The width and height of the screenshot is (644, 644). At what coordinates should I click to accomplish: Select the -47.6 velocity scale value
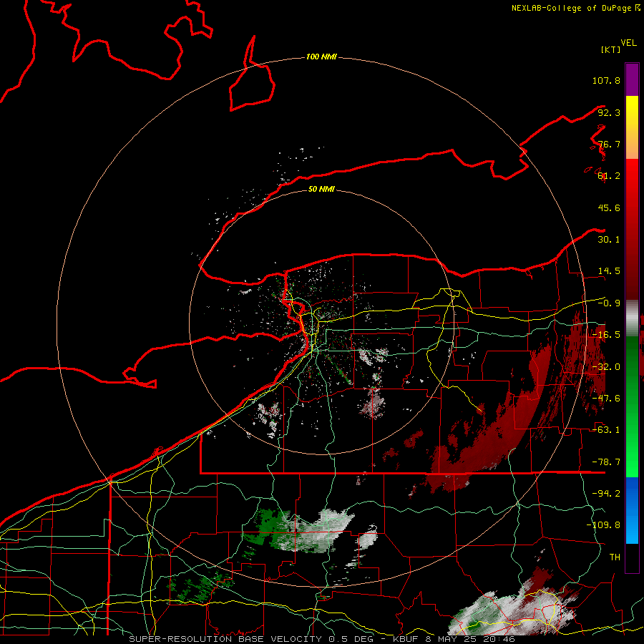[x=606, y=399]
